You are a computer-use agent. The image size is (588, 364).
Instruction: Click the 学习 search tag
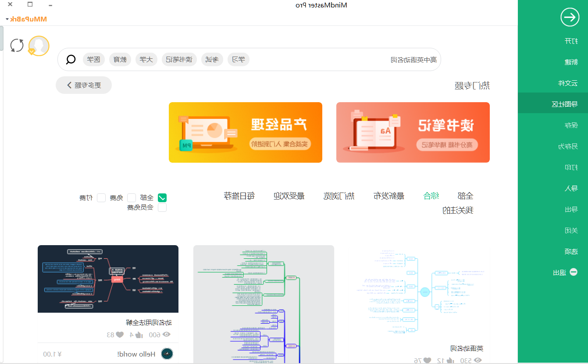click(x=239, y=59)
